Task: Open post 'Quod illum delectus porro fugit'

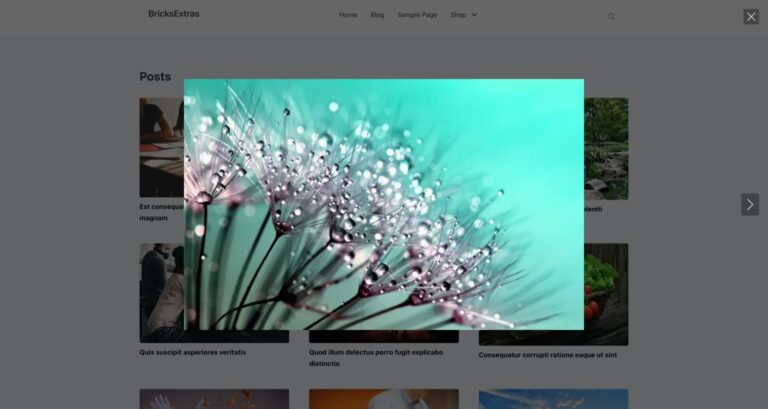Action: [375, 352]
